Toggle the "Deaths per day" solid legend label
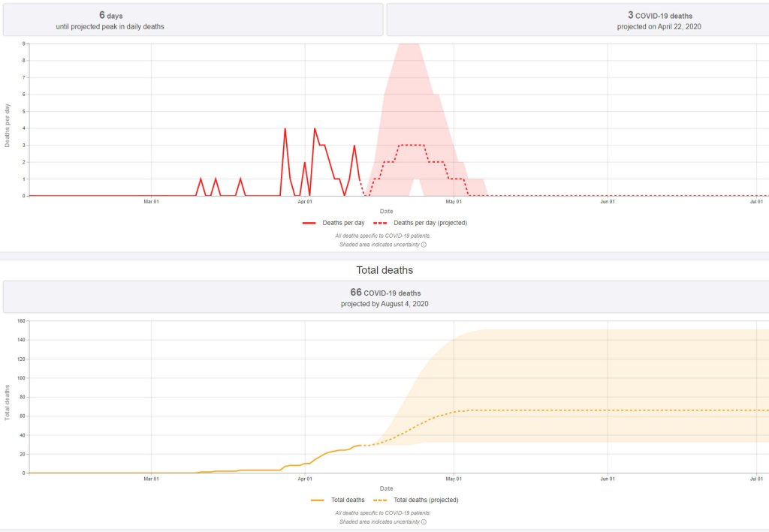This screenshot has width=769, height=532. point(343,223)
